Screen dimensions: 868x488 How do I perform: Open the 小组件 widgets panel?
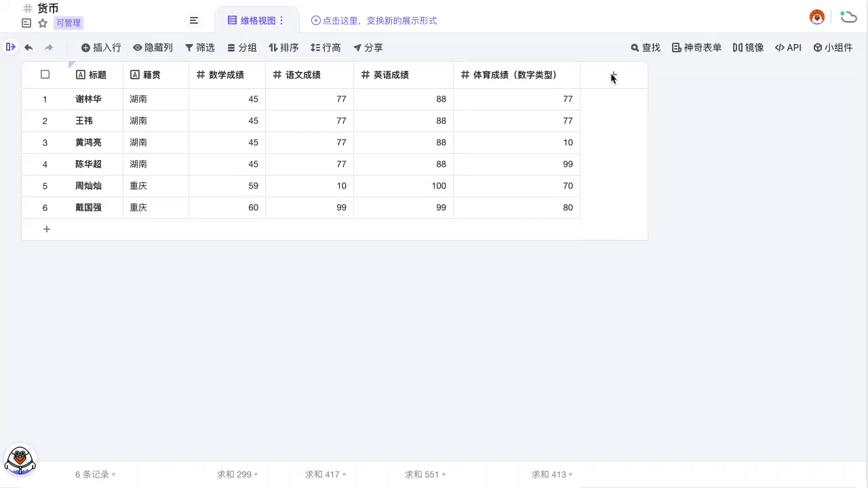click(x=833, y=47)
